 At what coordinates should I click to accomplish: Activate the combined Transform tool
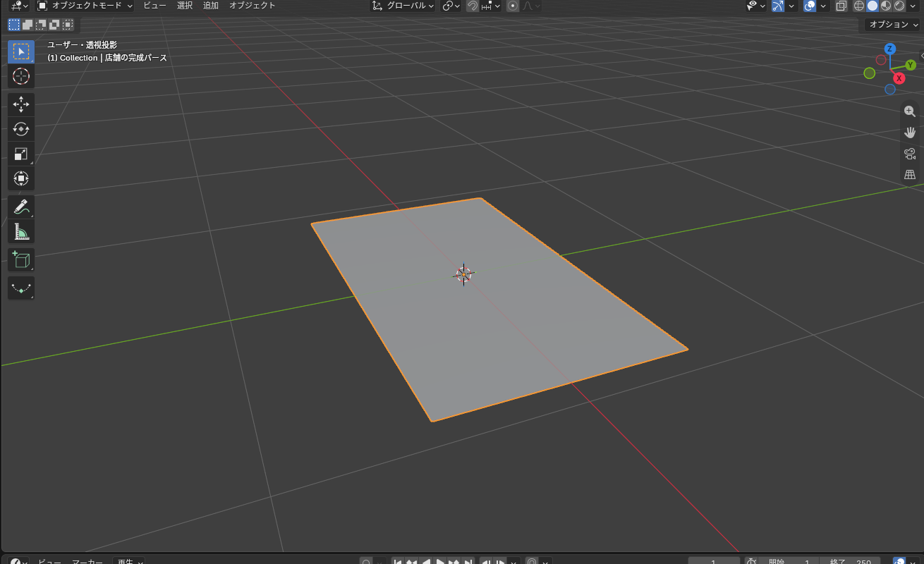pos(21,178)
